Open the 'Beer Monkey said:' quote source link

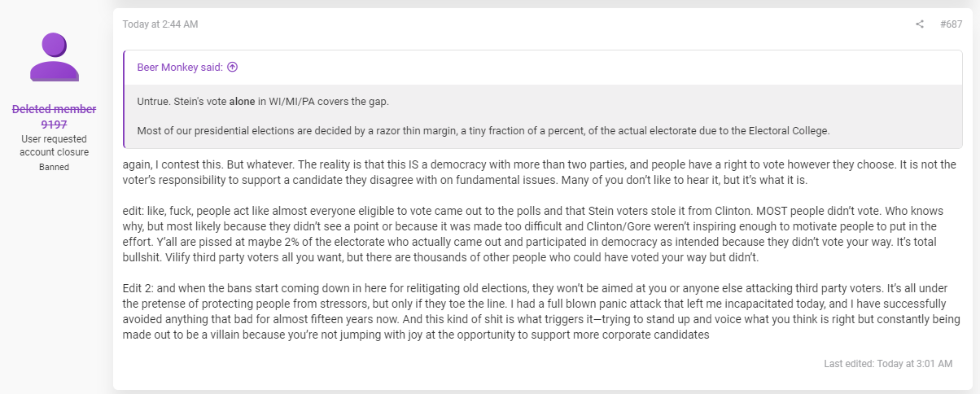180,68
